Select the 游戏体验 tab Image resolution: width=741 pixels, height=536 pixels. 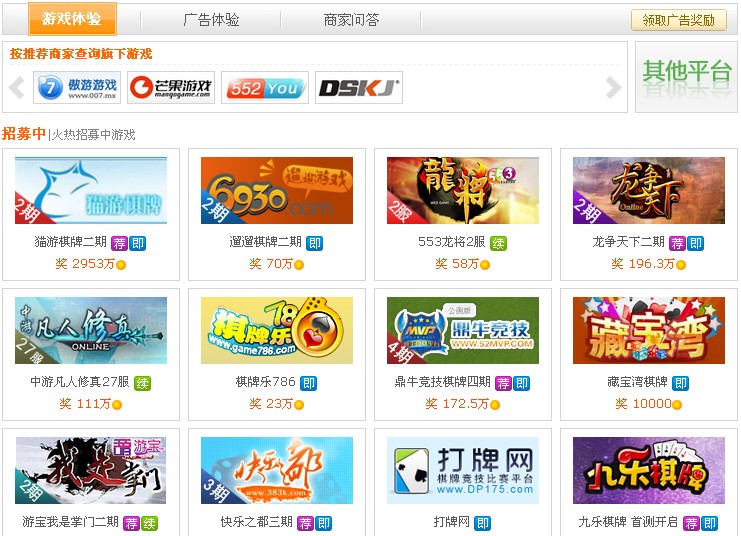pos(72,19)
